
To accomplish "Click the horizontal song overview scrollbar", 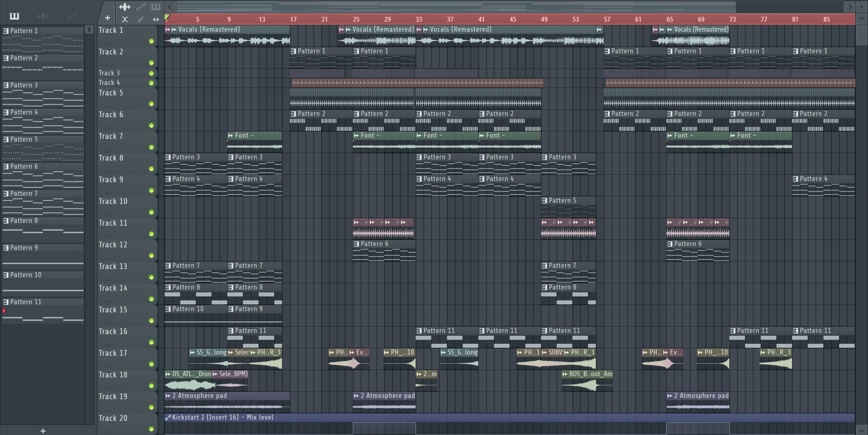I will coord(456,6).
